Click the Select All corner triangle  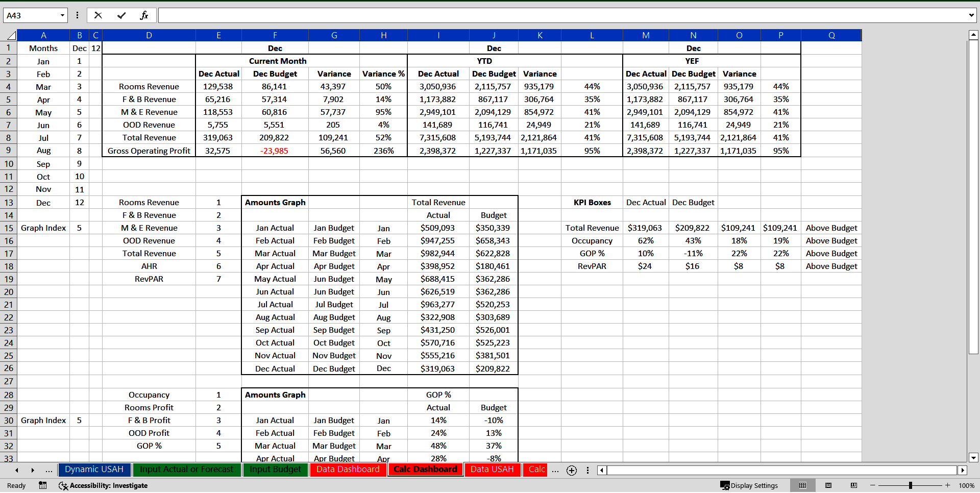[x=11, y=35]
